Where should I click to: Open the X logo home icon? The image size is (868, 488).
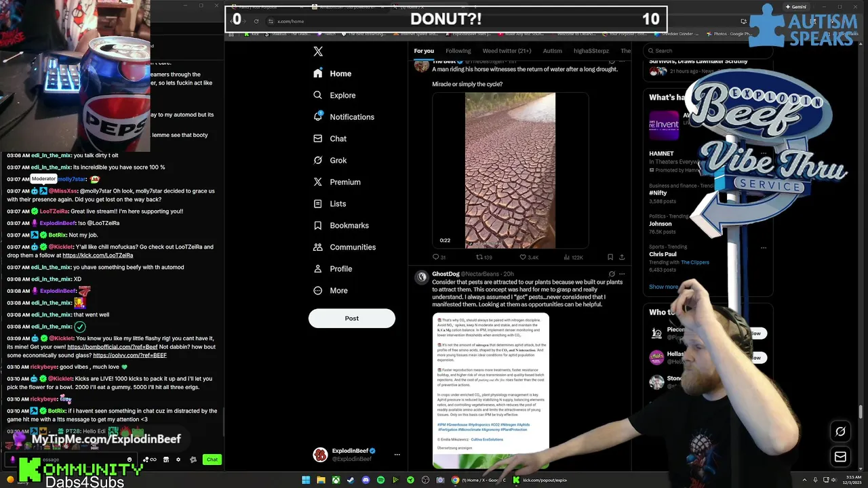[x=318, y=52]
